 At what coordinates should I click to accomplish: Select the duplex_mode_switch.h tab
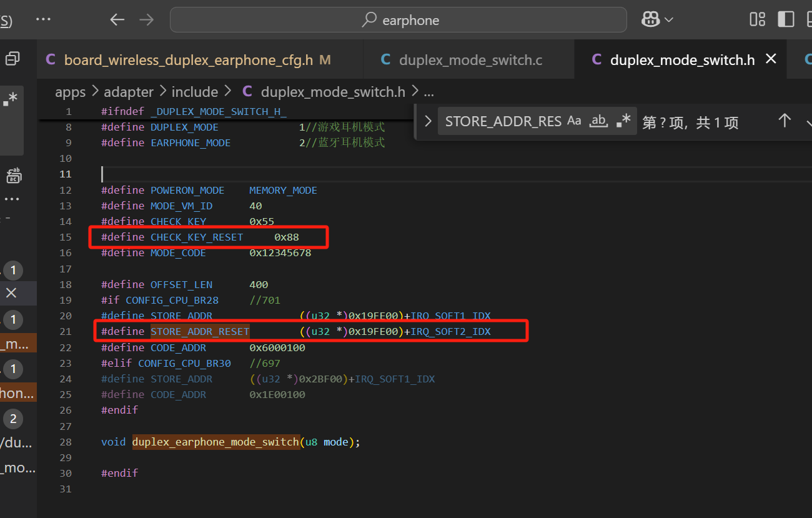[682, 60]
